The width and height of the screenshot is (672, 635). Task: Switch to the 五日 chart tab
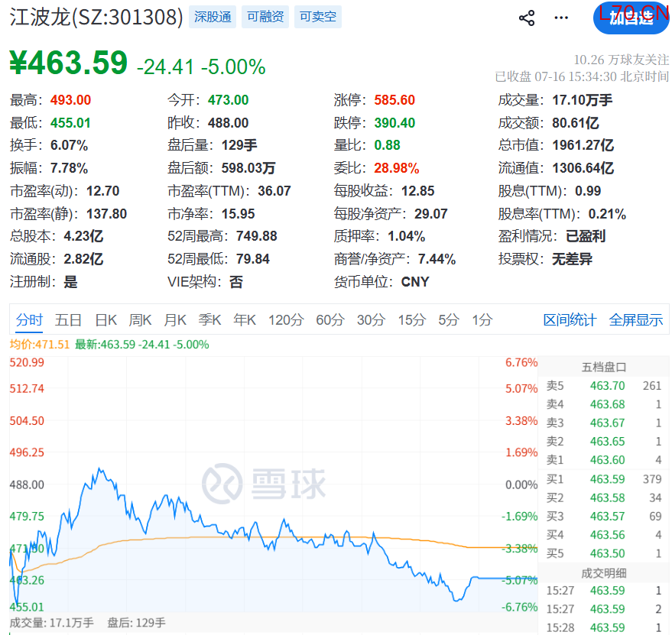(x=68, y=320)
